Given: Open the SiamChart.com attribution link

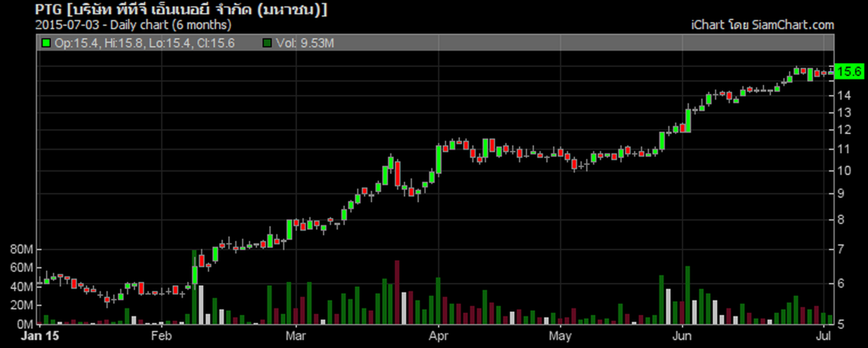Looking at the screenshot, I should [x=762, y=25].
